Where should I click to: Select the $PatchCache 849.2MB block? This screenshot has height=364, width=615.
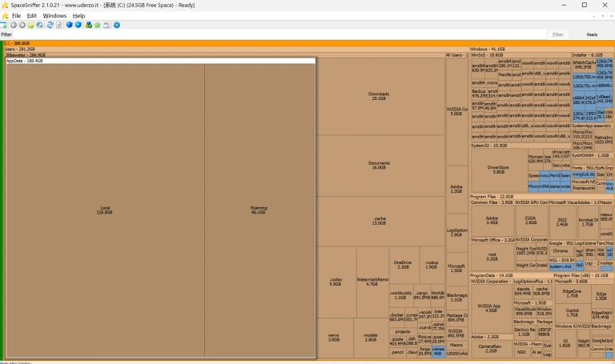(x=584, y=65)
